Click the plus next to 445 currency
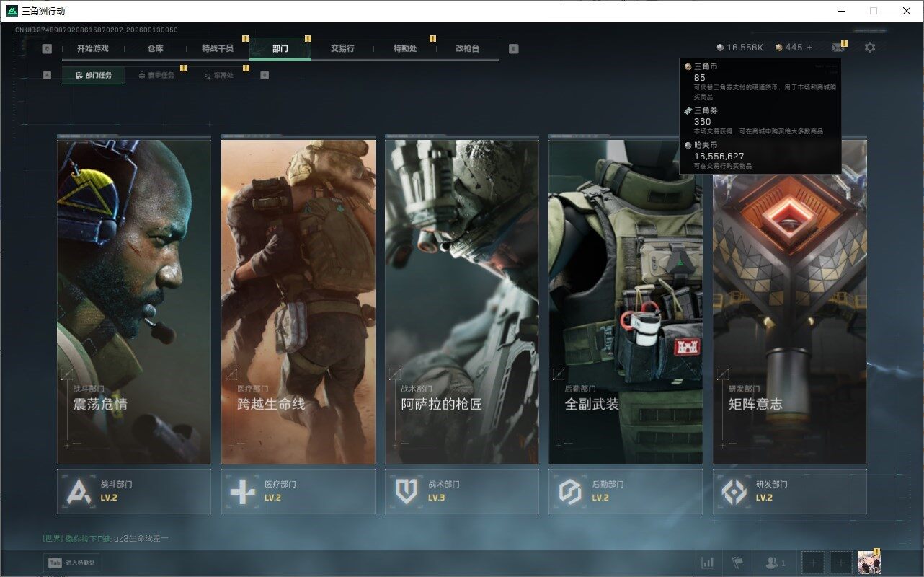Viewport: 924px width, 577px height. (x=809, y=48)
